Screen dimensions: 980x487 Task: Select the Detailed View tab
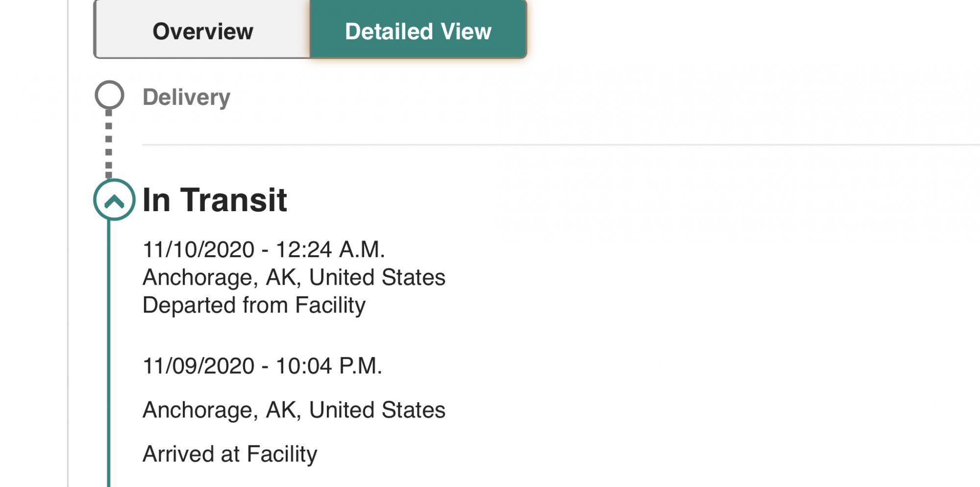click(x=418, y=31)
